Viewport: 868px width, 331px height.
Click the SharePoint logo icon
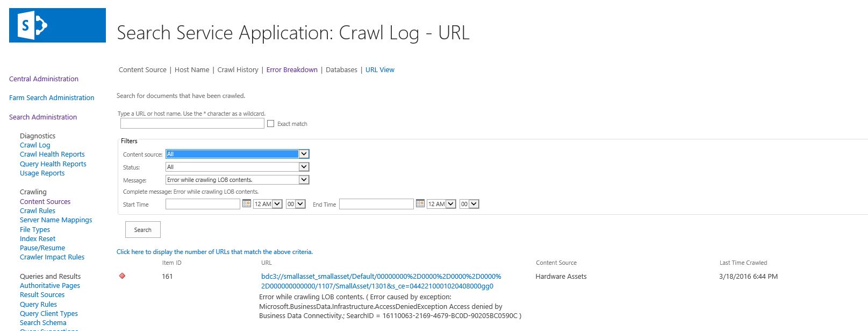point(58,25)
